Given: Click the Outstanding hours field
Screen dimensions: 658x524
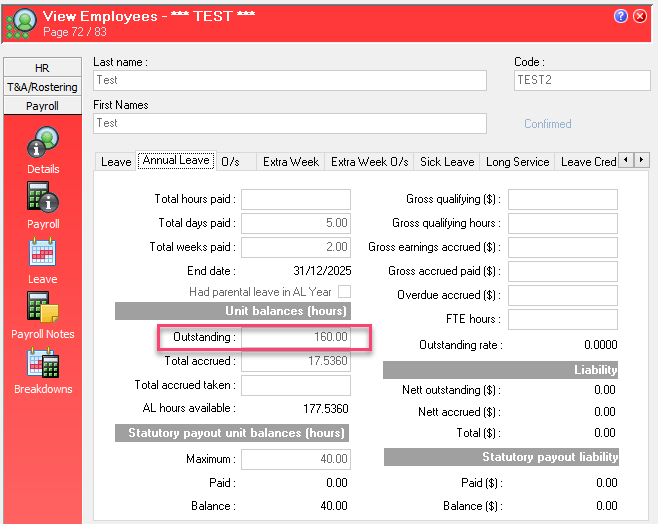Looking at the screenshot, I should point(296,337).
